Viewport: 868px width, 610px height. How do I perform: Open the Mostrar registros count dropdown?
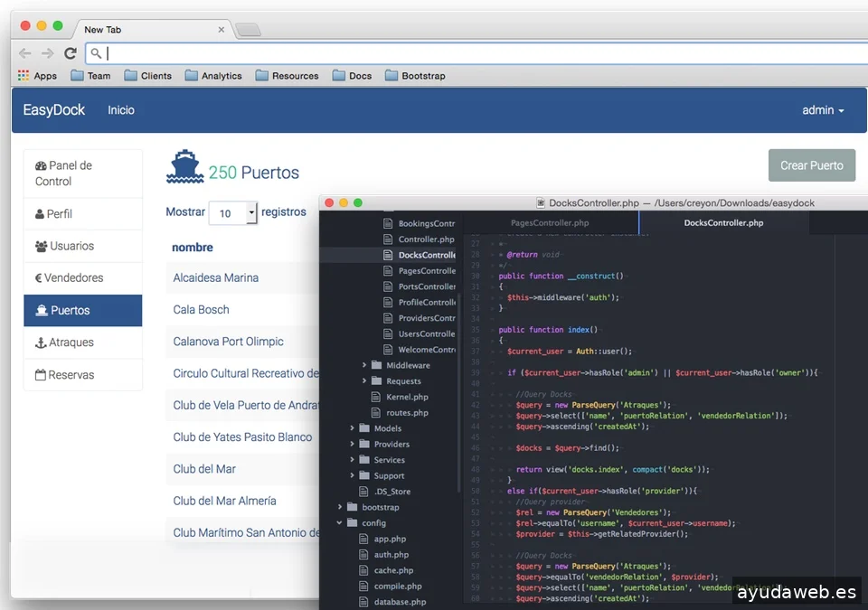(x=233, y=213)
